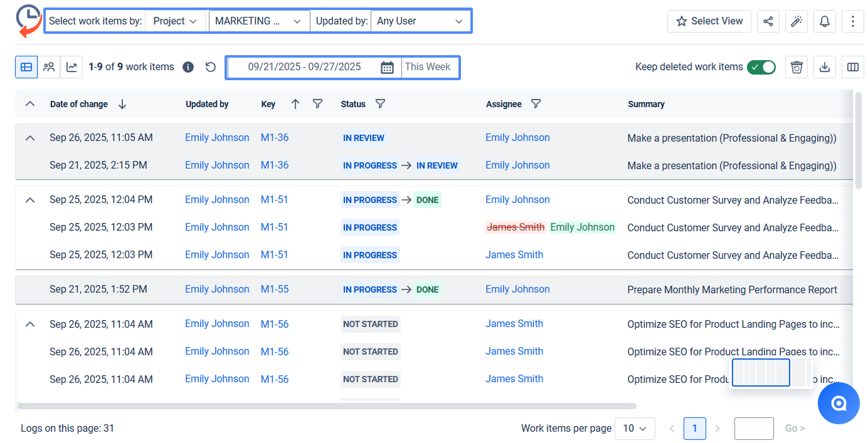Open work items per page dropdown
Viewport: 868px width, 443px height.
click(x=635, y=429)
